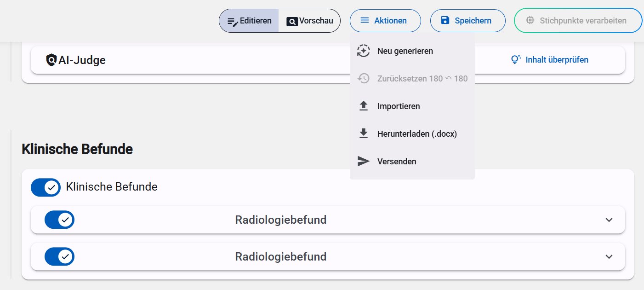Click the Klinische Befunde section heading
Screen dimensions: 644x290
(x=77, y=149)
